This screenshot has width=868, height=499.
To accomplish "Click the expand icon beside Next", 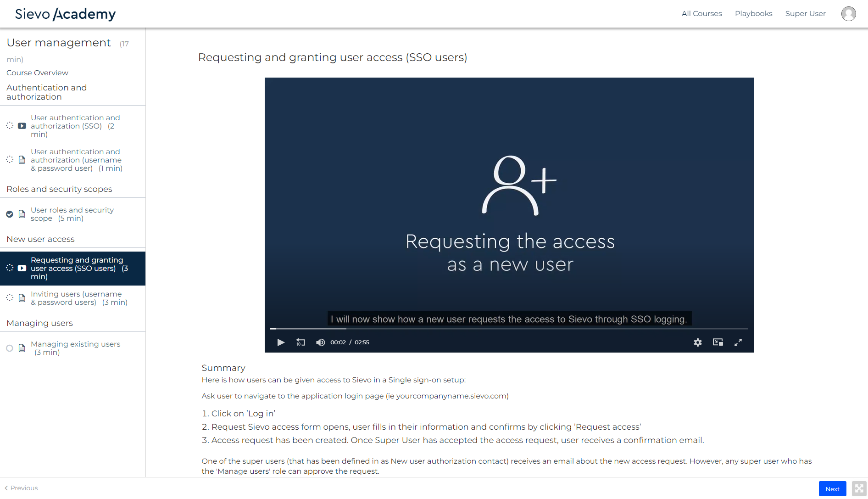I will (859, 489).
